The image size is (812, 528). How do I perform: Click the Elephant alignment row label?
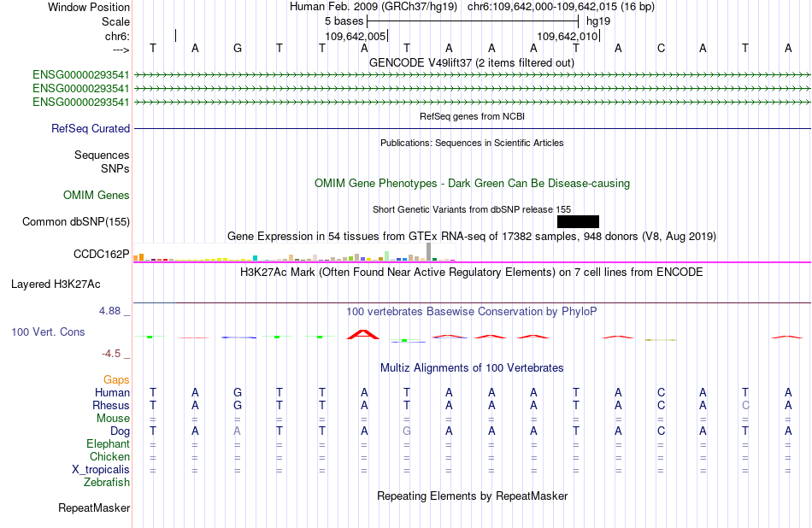point(109,444)
